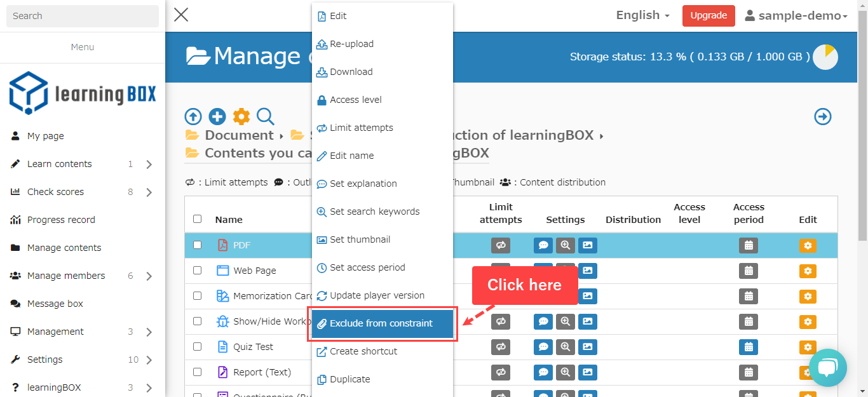The width and height of the screenshot is (868, 397).
Task: Open the orange gear settings icon
Action: tap(241, 117)
